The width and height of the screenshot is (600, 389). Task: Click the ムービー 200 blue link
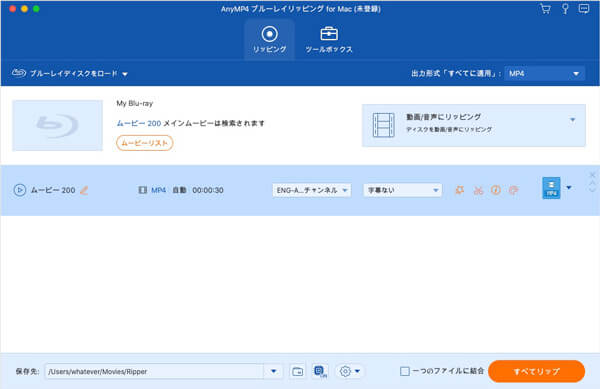click(139, 123)
